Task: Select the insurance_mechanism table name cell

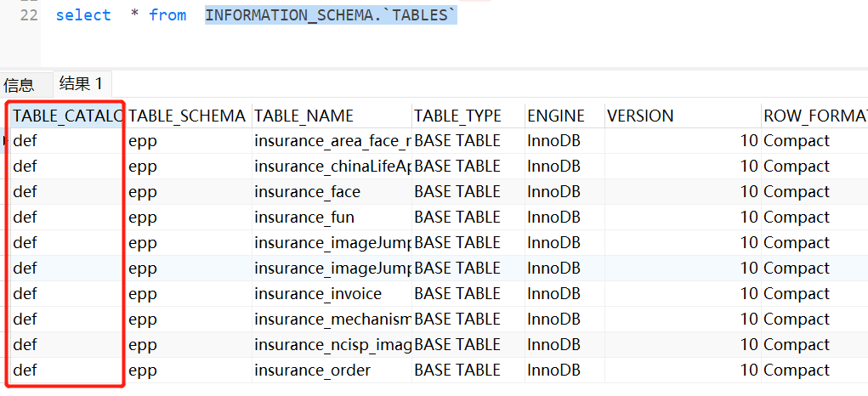Action: click(332, 320)
